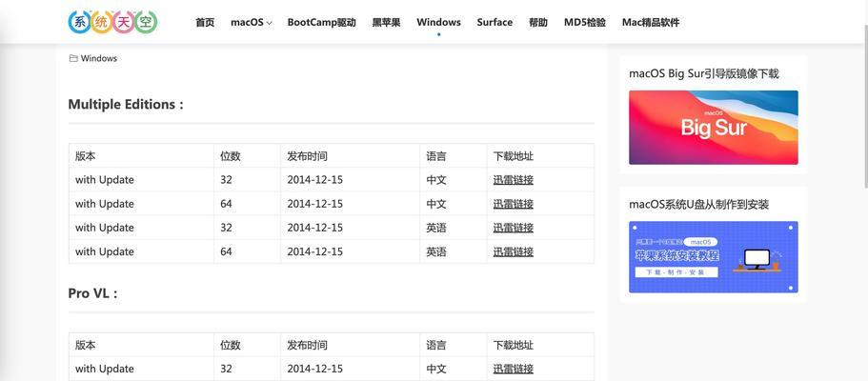
Task: Expand the macOS navigation dropdown
Action: [x=252, y=23]
